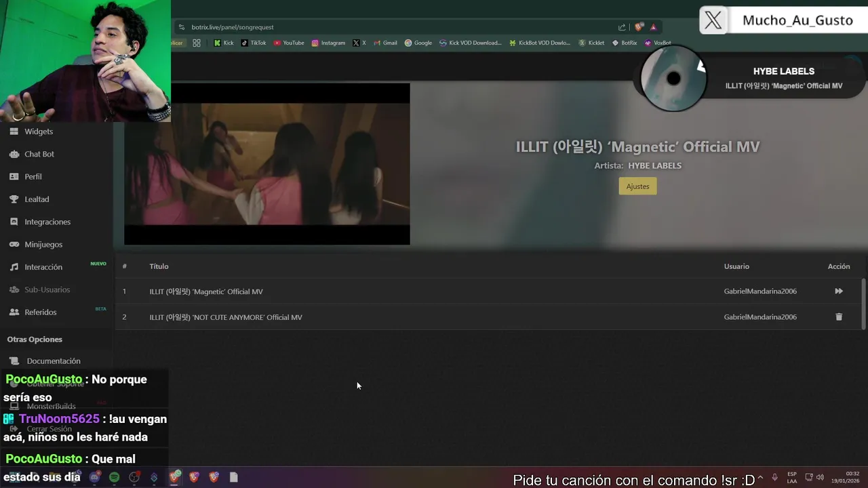Screen dimensions: 868x488
Task: Click the OBS Studio taskbar icon
Action: click(x=134, y=477)
